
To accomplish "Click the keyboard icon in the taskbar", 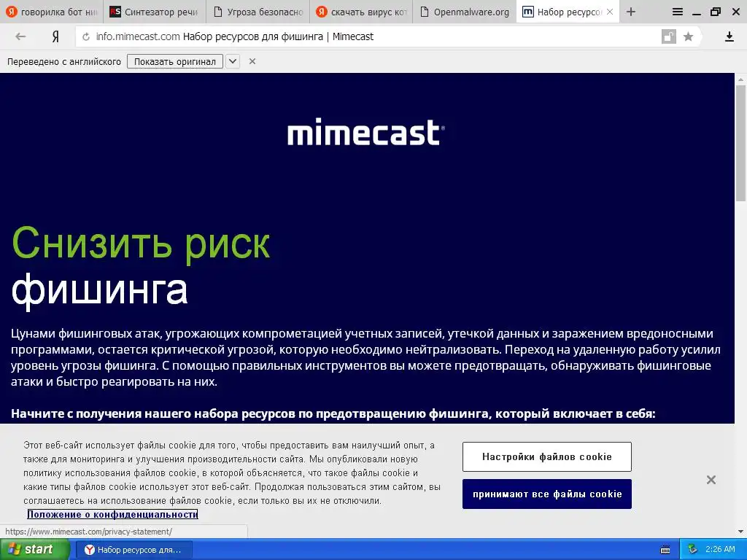I will pyautogui.click(x=665, y=550).
